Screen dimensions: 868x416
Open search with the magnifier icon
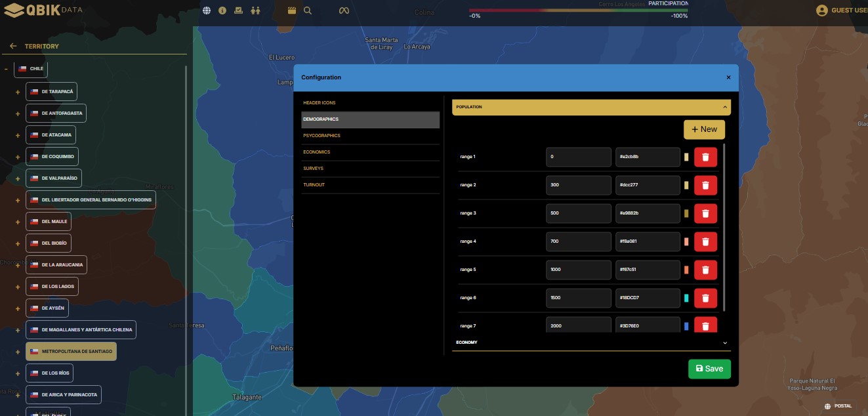(308, 10)
